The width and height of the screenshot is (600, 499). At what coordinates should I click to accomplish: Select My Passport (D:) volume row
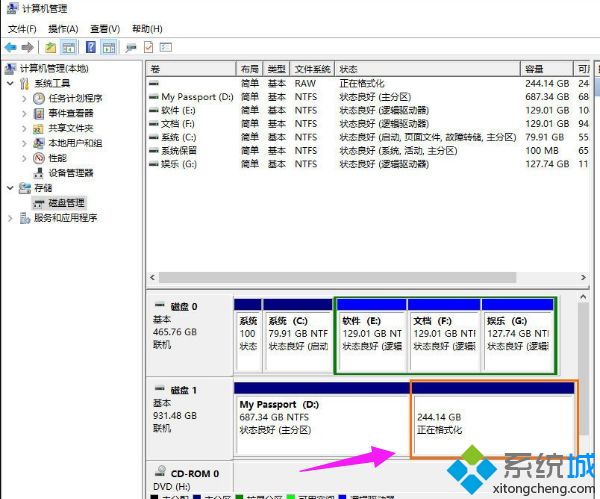coord(369,97)
